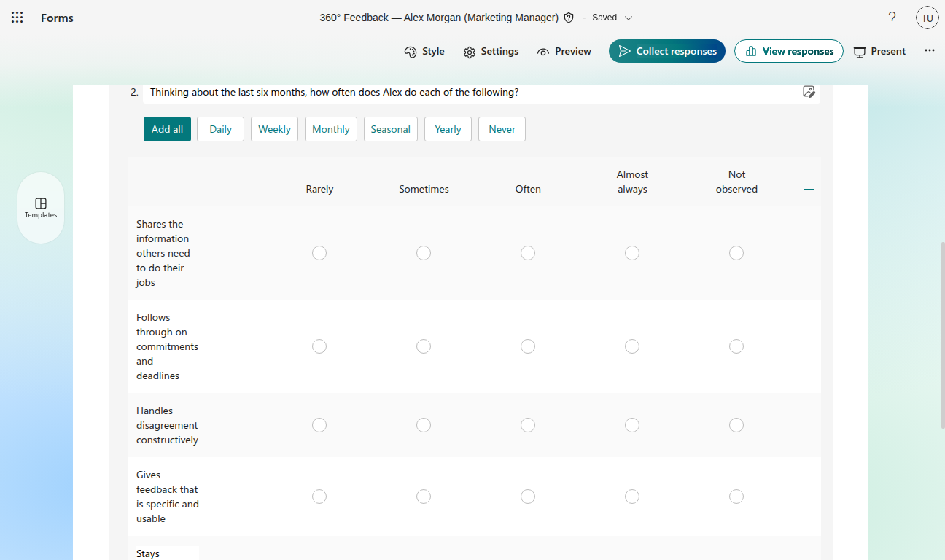
Task: Add a new column with the plus icon
Action: pos(809,190)
